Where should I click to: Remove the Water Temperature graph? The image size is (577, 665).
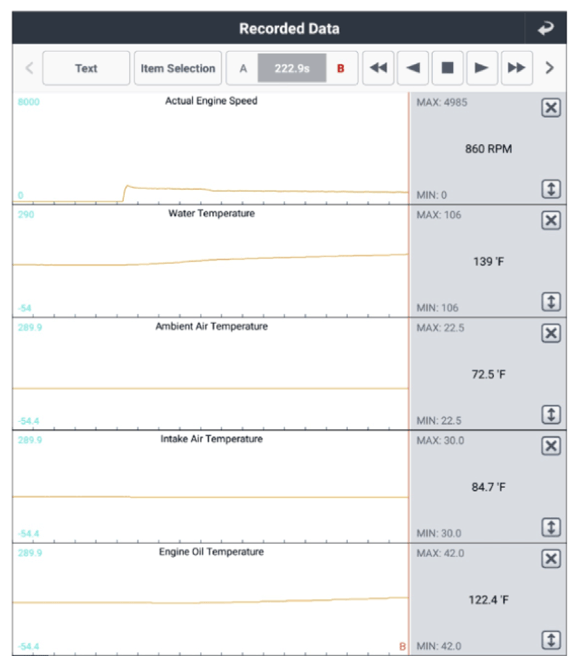[551, 221]
